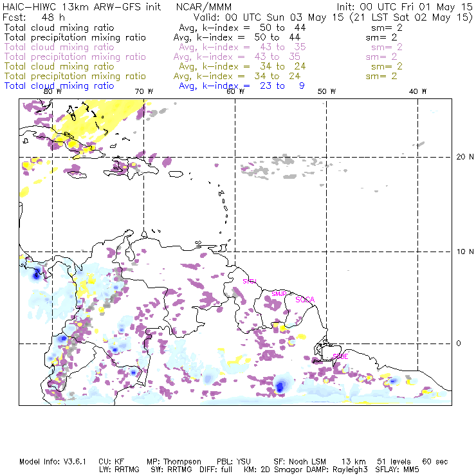Click the blue 'Total cloud mixing ratio' legend line
This screenshot has width=476, height=476.
tap(59, 86)
